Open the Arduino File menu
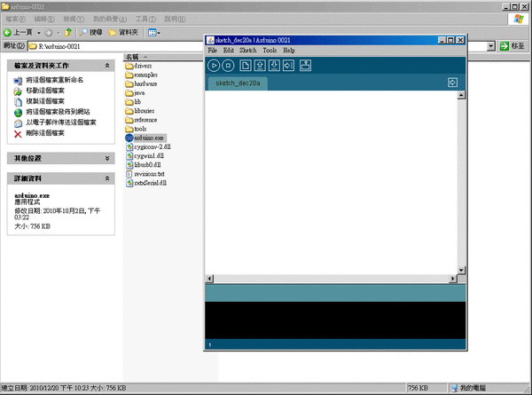532x395 pixels. coord(213,51)
